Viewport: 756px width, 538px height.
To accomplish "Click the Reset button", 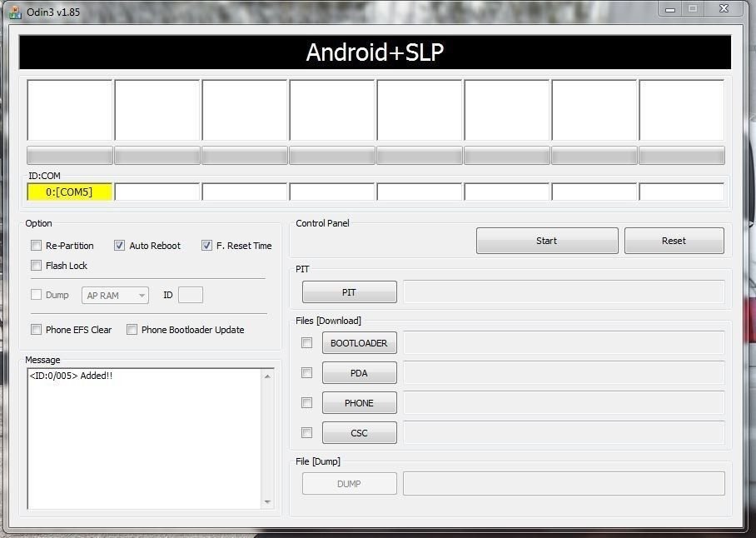I will [x=674, y=241].
